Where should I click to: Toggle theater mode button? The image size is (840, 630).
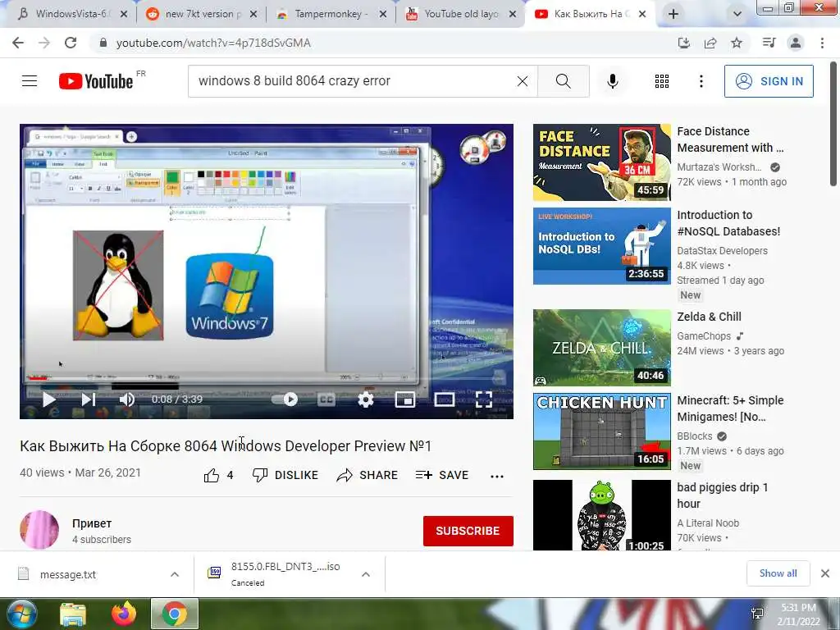[444, 399]
